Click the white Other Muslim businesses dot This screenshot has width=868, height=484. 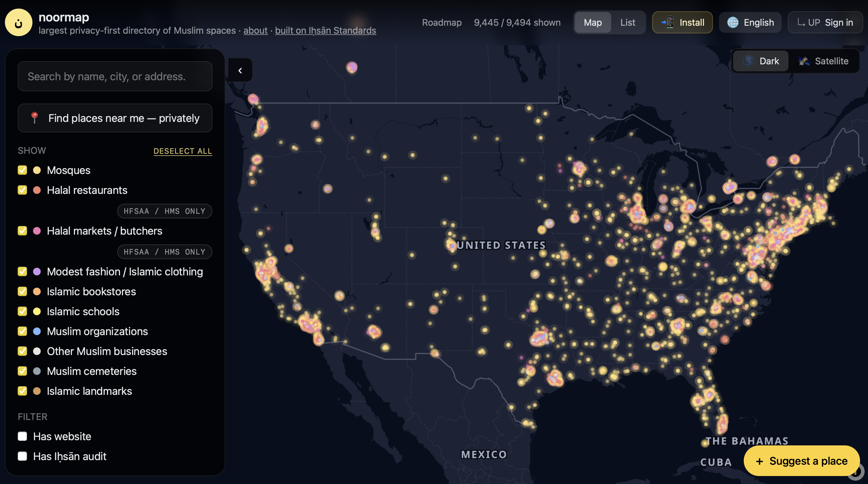pyautogui.click(x=37, y=351)
